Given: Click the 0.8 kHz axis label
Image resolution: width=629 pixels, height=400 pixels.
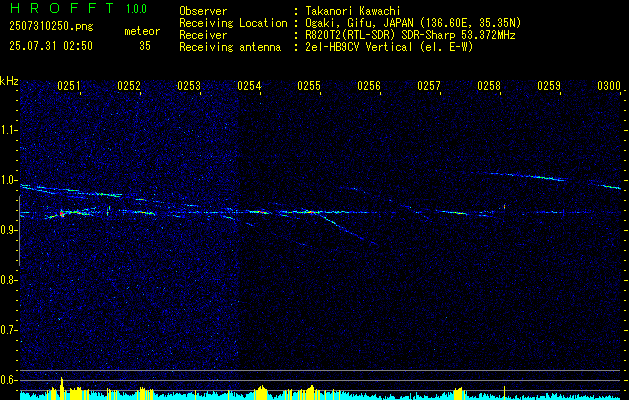Looking at the screenshot, I should pos(9,280).
